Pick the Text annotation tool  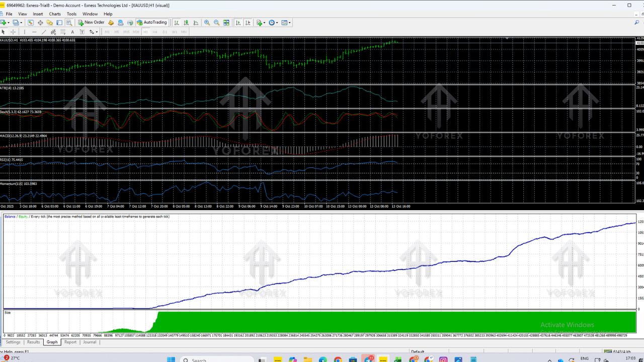coord(72,32)
